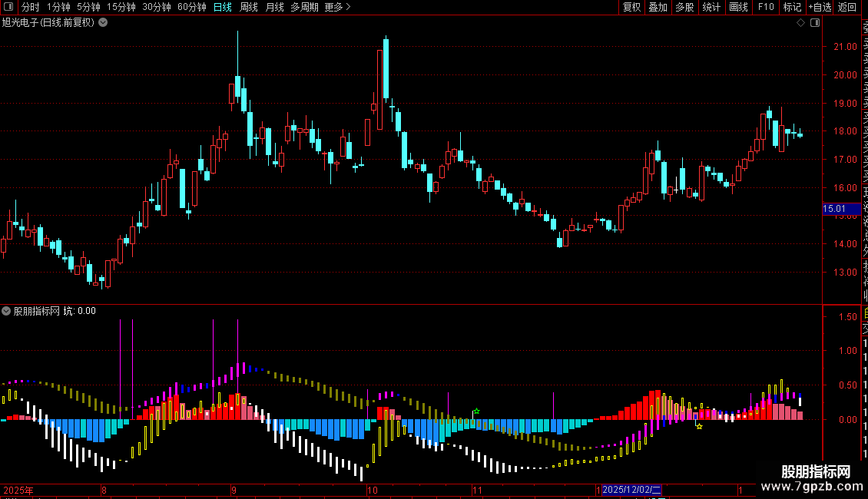Open the 多周期 multi-period view
Viewport: 868px width, 499px height.
coord(304,7)
